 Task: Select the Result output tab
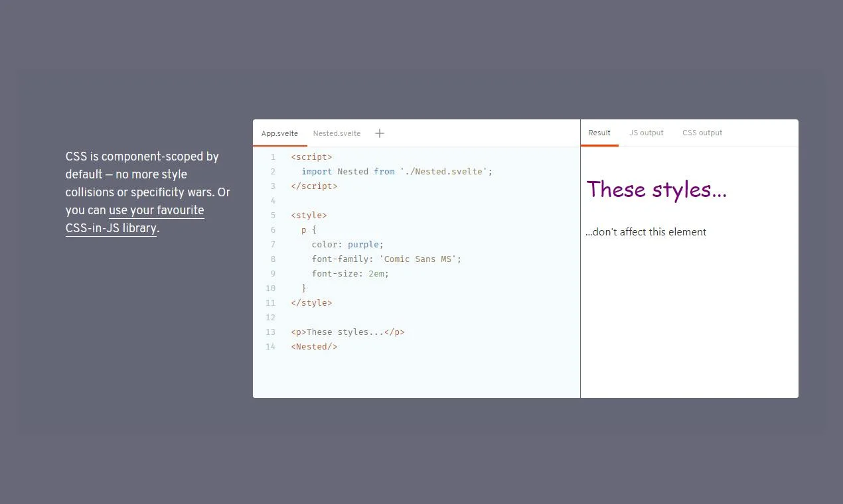(599, 133)
